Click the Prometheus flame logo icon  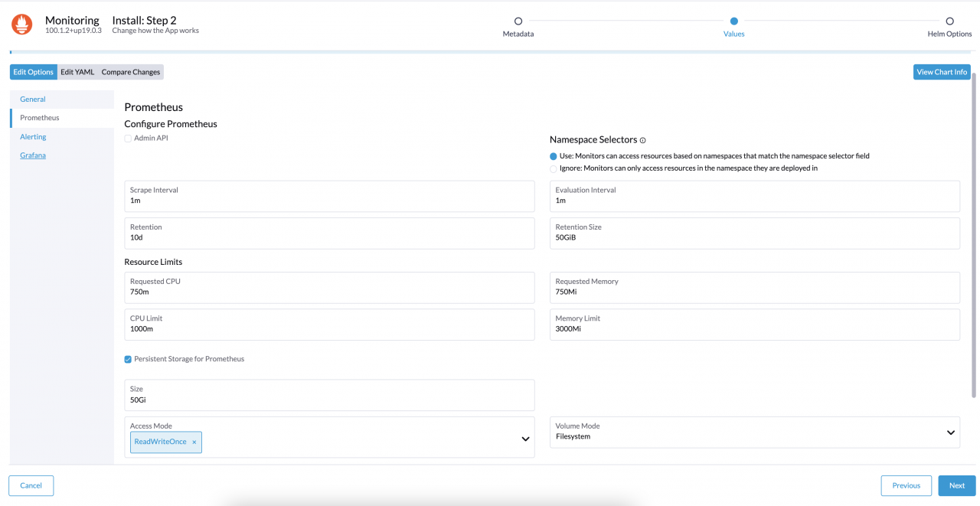click(22, 24)
